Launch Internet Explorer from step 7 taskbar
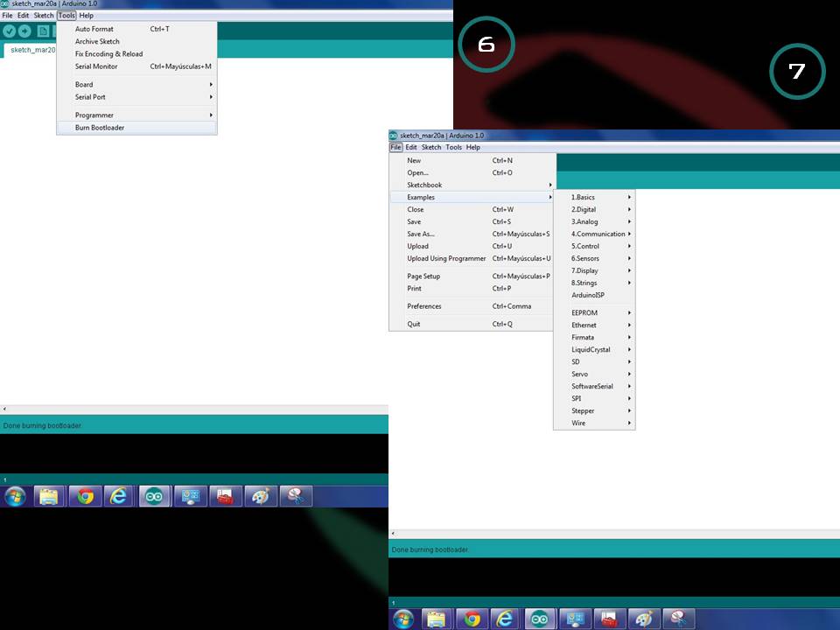 [x=506, y=619]
